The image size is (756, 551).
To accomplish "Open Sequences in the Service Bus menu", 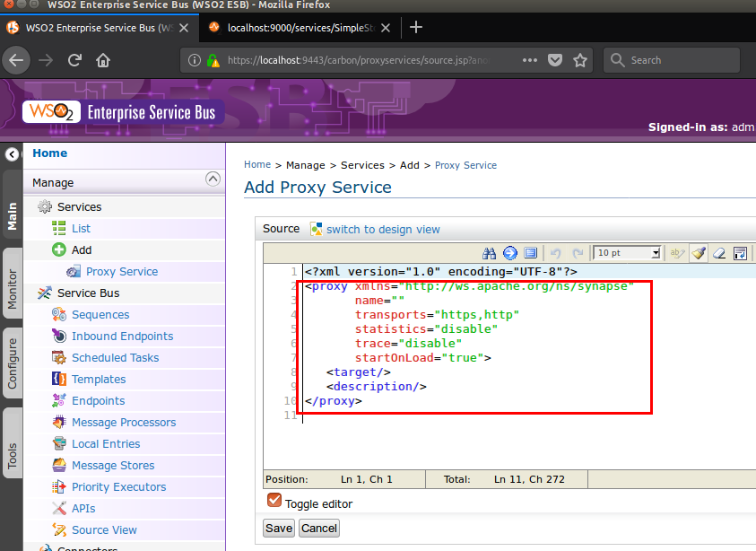I will 100,314.
